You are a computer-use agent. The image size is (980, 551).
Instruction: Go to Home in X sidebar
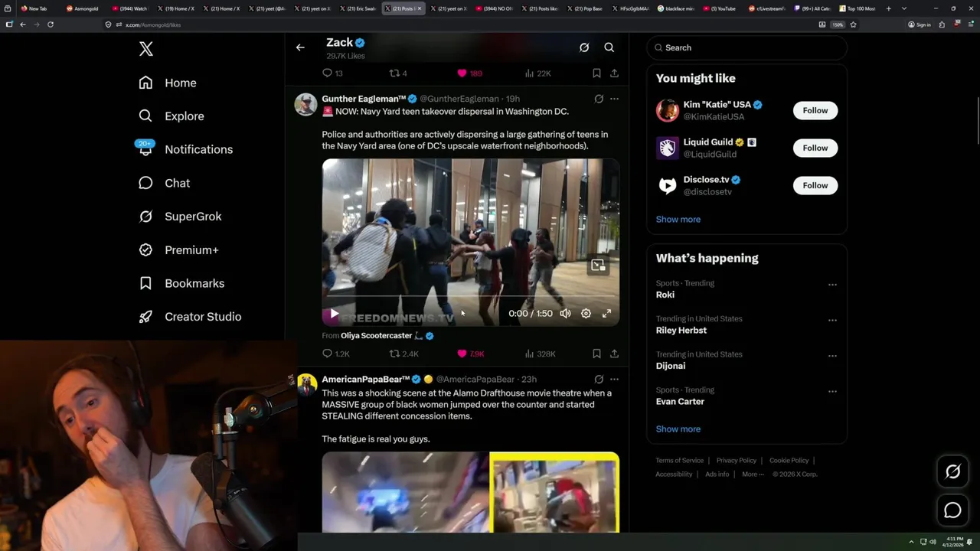click(x=168, y=83)
